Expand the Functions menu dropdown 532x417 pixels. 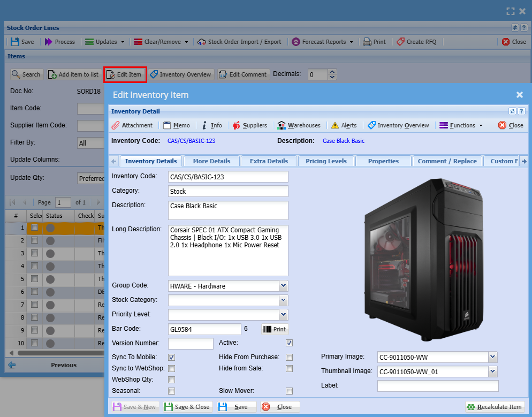click(x=460, y=125)
